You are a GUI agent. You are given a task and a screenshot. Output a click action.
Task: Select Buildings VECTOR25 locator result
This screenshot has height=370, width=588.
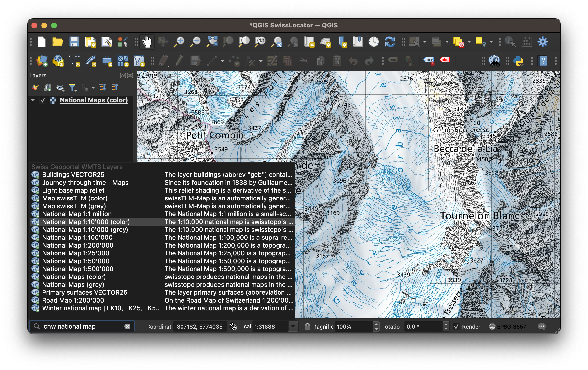tap(163, 175)
